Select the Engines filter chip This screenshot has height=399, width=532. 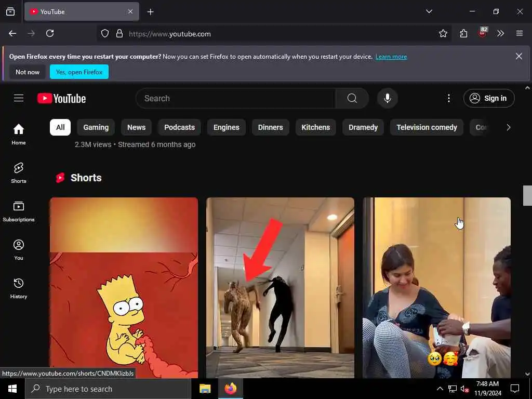click(x=227, y=127)
